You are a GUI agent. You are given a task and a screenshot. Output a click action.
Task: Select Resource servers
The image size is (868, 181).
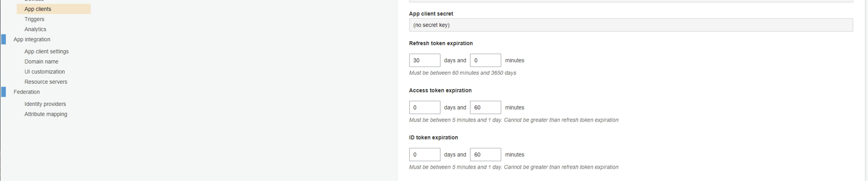click(46, 82)
